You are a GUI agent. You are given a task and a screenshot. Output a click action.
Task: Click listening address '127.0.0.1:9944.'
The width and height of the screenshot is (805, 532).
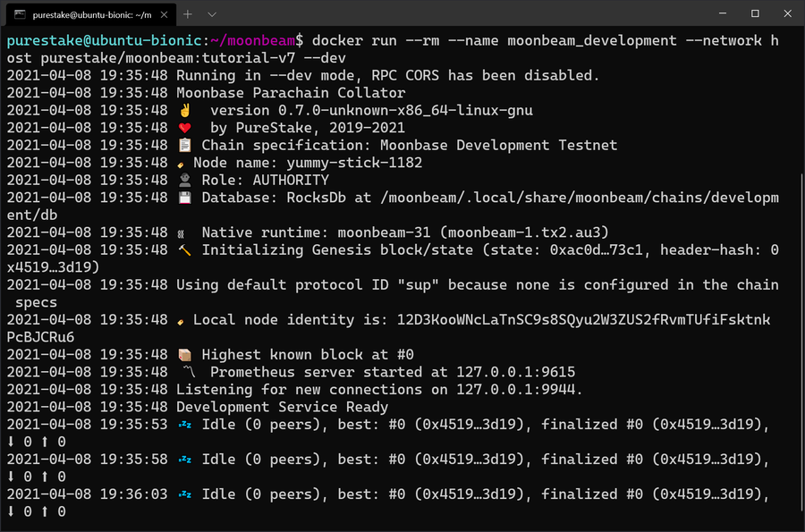[520, 389]
